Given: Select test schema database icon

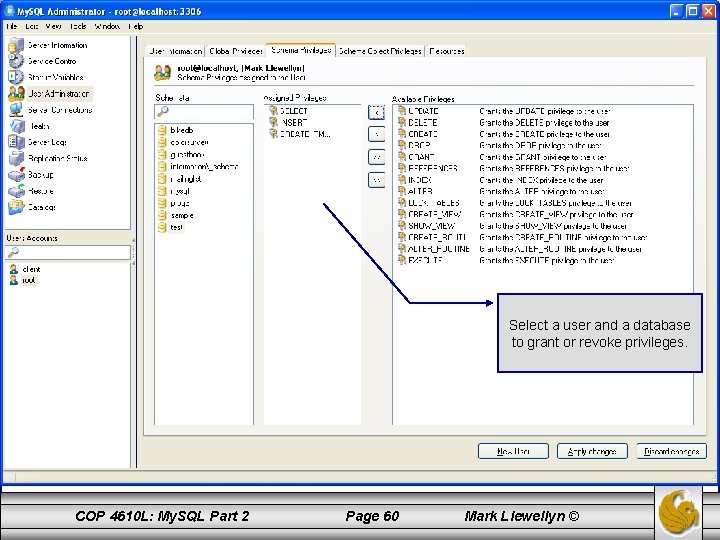Looking at the screenshot, I should (x=162, y=227).
